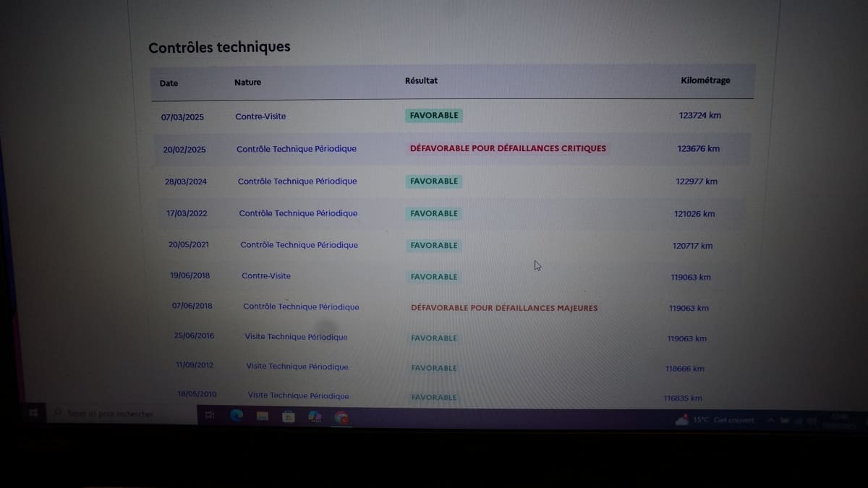This screenshot has width=868, height=488.
Task: Click the Task View taskbar icon
Action: pos(210,415)
